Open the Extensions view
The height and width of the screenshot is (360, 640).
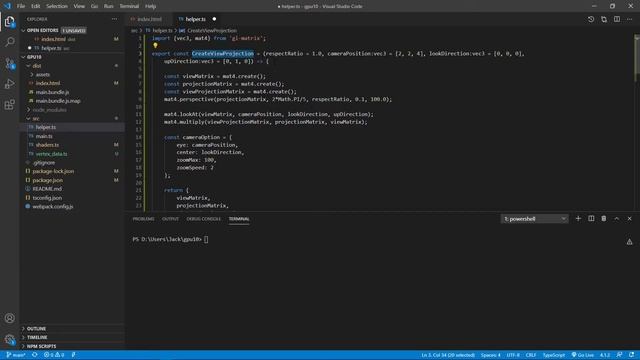tap(9, 105)
